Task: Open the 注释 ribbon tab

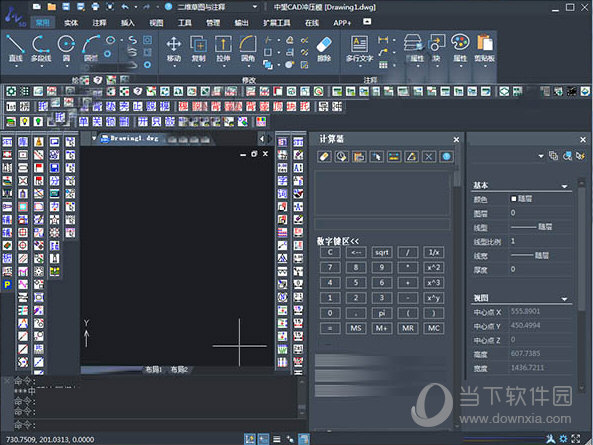Action: pyautogui.click(x=99, y=23)
